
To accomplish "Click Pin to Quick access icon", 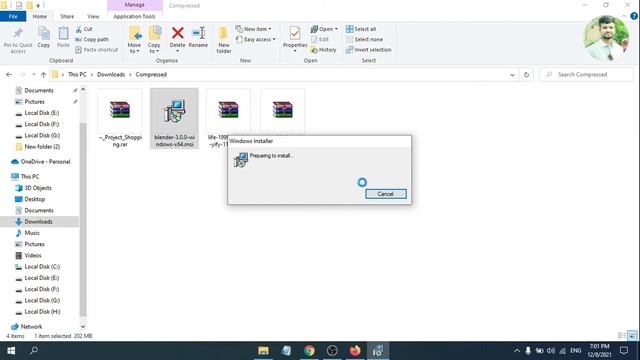I will [x=18, y=33].
